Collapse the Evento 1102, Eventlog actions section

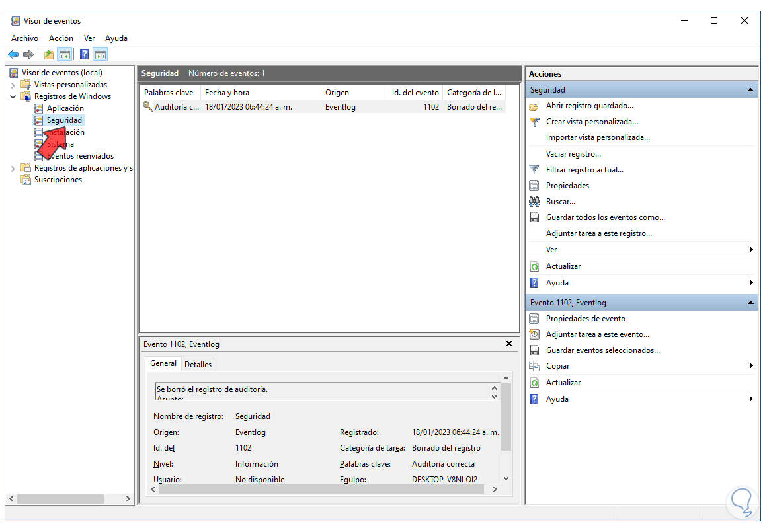pyautogui.click(x=750, y=303)
